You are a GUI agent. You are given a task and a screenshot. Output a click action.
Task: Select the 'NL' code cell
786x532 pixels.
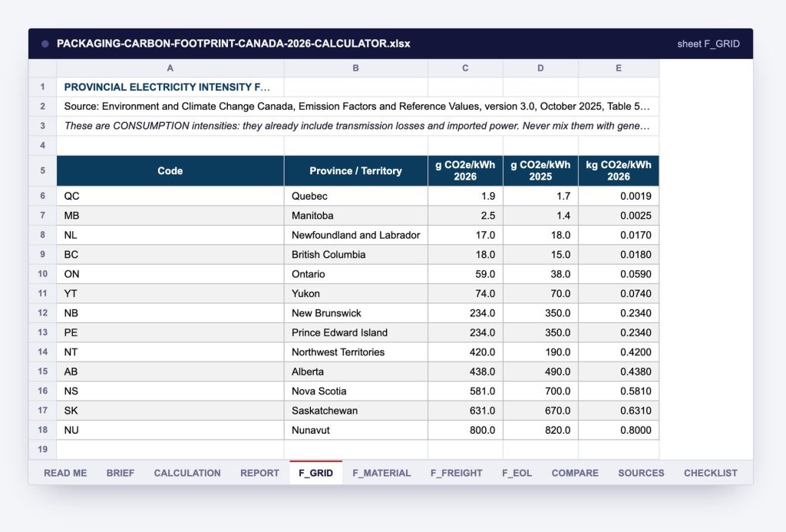[x=170, y=235]
